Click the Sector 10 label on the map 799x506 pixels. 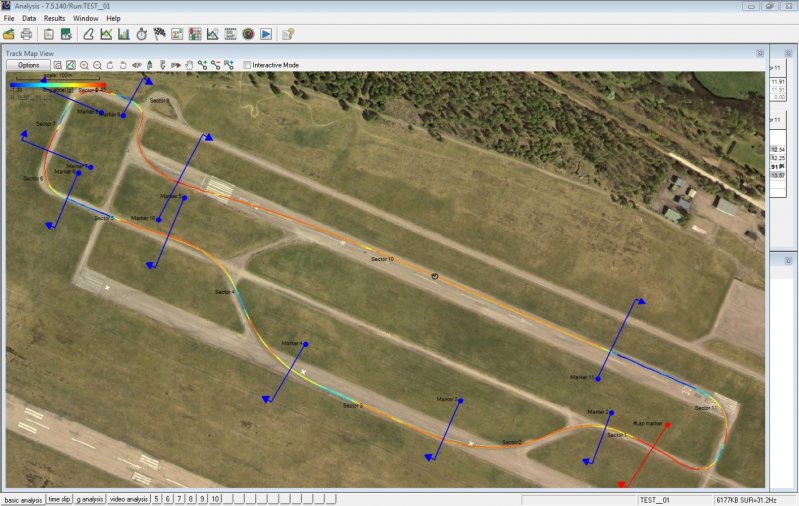[382, 259]
